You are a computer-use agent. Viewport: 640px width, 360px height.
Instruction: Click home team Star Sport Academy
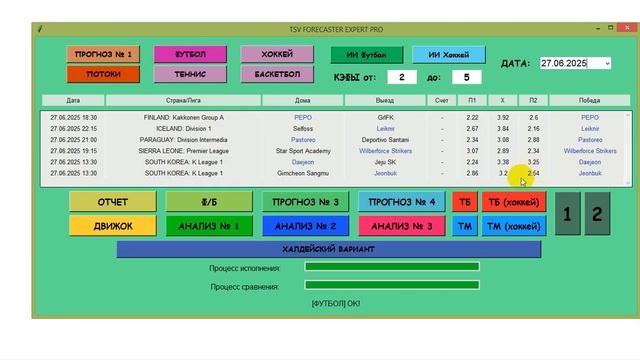point(303,151)
